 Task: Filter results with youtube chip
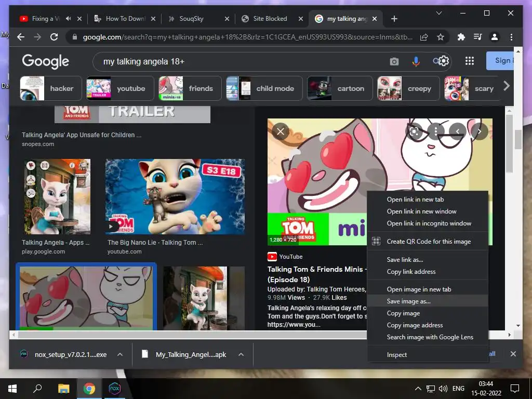tap(120, 88)
